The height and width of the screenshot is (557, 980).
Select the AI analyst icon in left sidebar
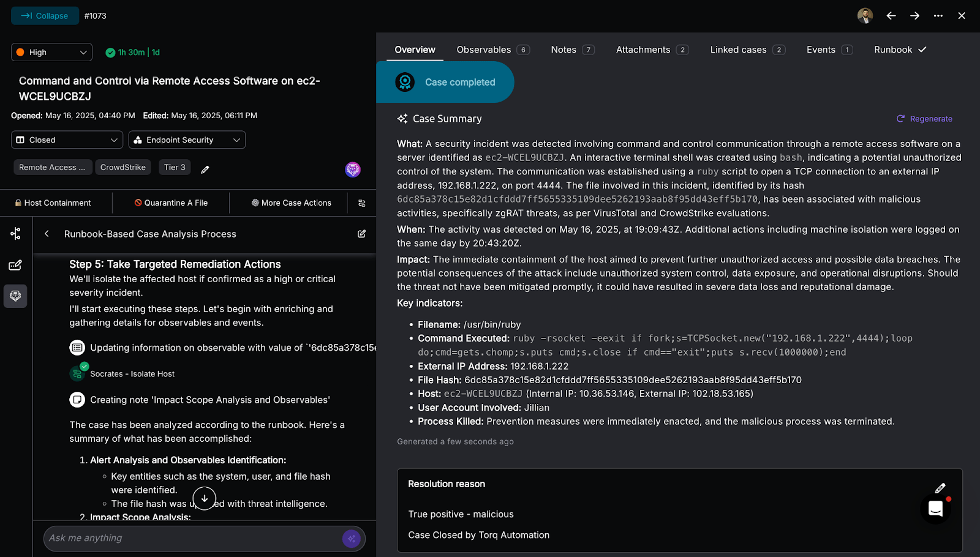tap(15, 296)
